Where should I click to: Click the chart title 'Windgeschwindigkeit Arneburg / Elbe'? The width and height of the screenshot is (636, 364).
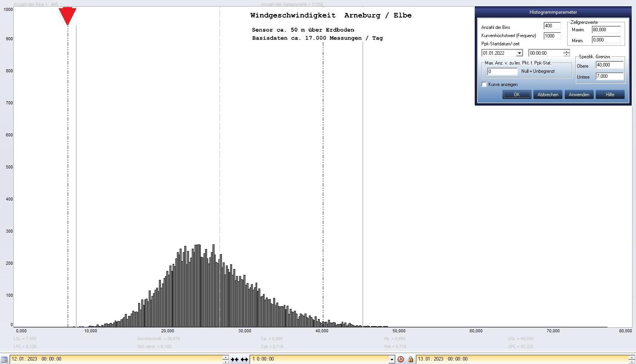pyautogui.click(x=331, y=15)
